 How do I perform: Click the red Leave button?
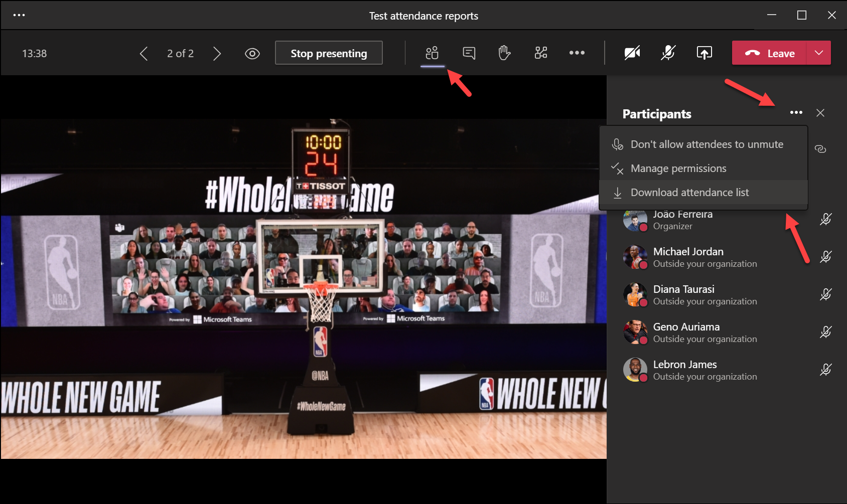[770, 53]
